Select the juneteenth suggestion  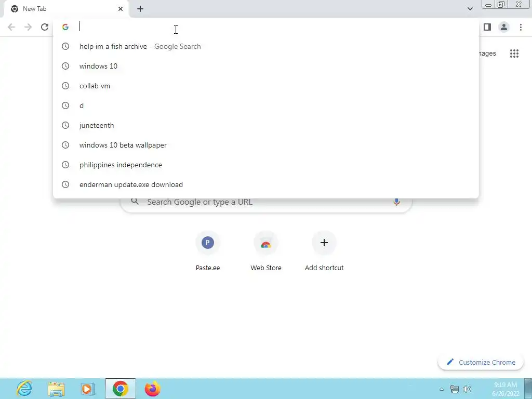[266, 125]
